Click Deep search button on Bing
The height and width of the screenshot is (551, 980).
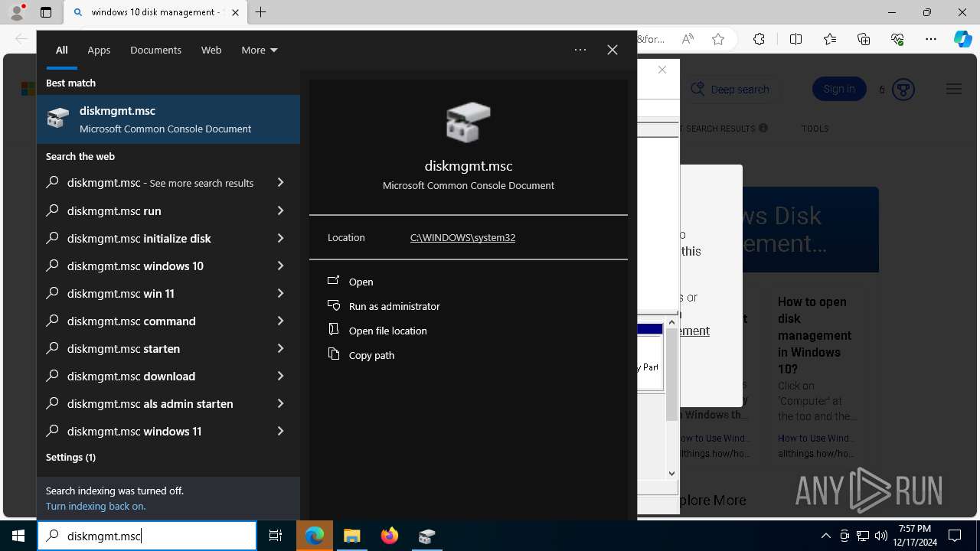click(731, 90)
